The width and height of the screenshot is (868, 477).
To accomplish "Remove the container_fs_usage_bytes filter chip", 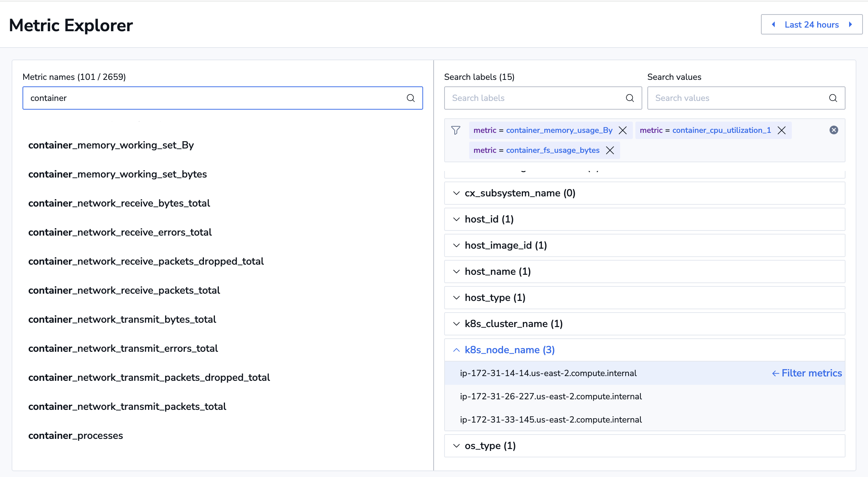I will point(610,150).
